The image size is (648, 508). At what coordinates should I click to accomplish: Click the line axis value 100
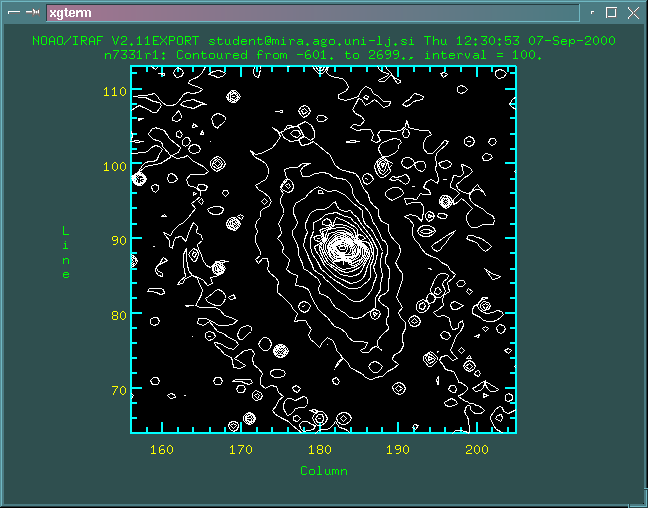pos(115,167)
